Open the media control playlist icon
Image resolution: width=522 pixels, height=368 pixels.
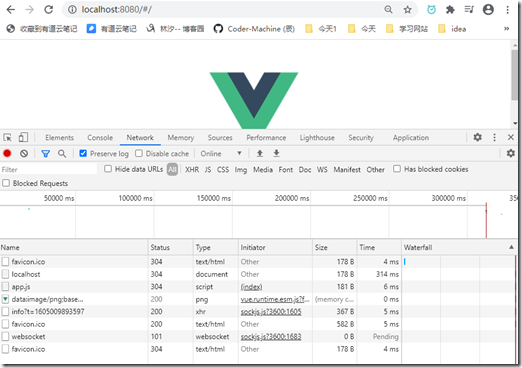tap(469, 9)
